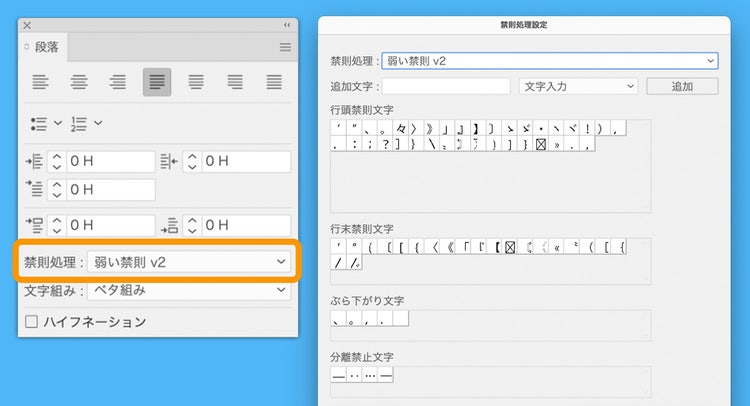
Task: Open the 文字入力 input type dropdown
Action: (578, 86)
